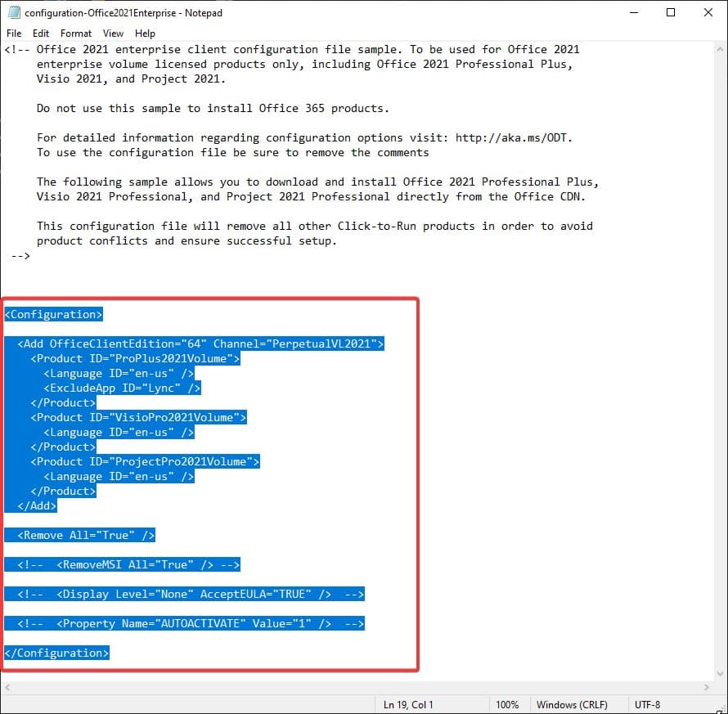This screenshot has width=728, height=714.
Task: Click the opening <Configuration> tag line
Action: coord(53,314)
